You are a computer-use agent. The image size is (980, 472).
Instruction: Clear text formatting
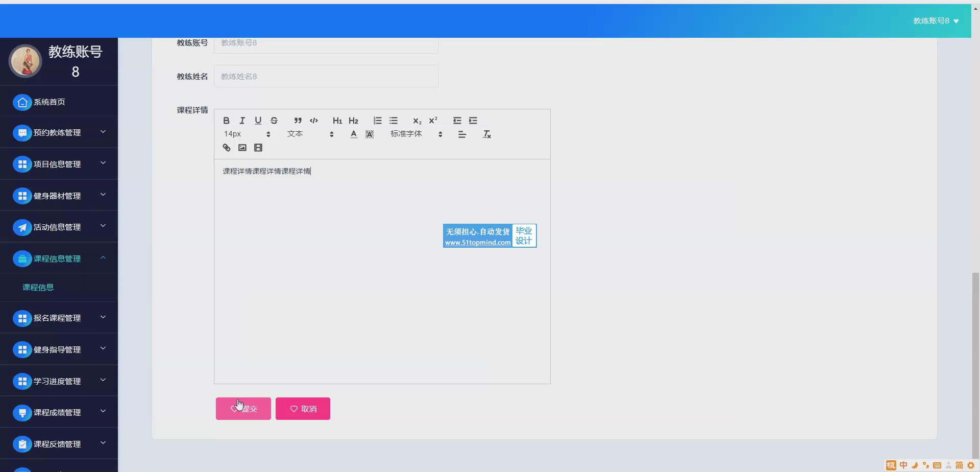pyautogui.click(x=486, y=134)
